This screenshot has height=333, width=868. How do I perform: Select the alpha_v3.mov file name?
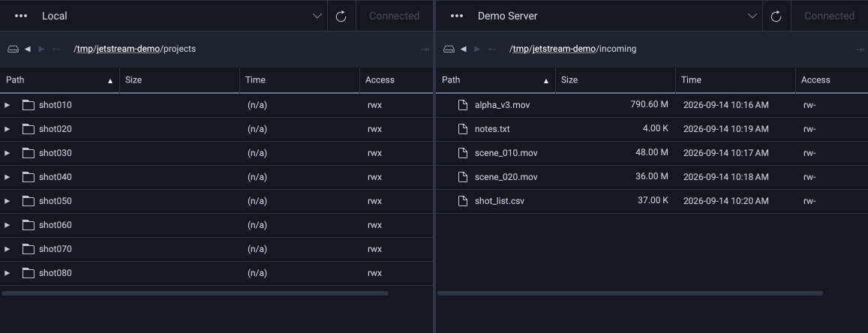point(502,104)
